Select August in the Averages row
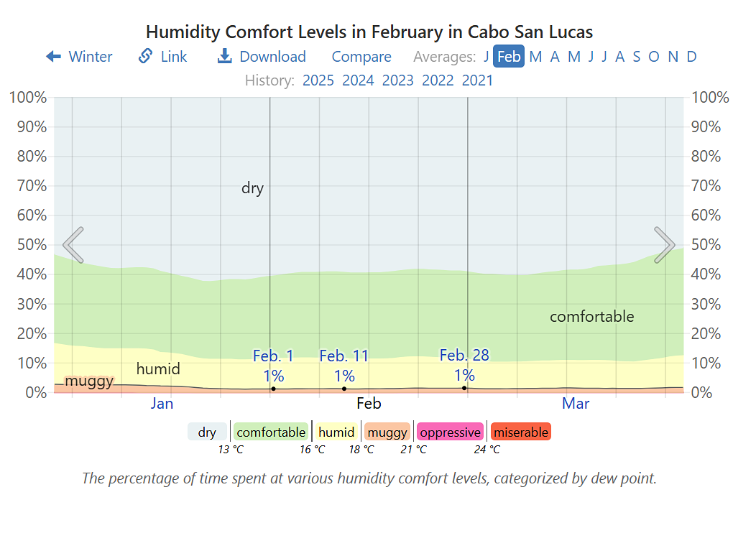Image resolution: width=756 pixels, height=533 pixels. [x=619, y=56]
